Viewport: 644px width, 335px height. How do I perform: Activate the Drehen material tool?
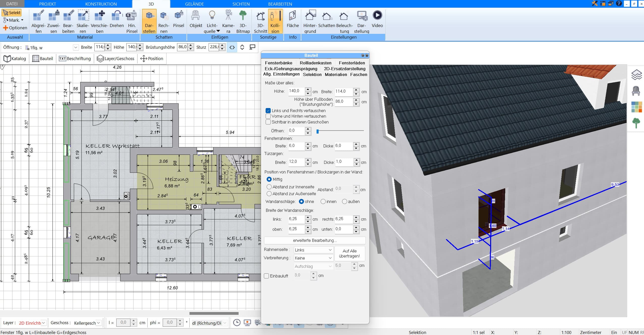click(x=117, y=19)
